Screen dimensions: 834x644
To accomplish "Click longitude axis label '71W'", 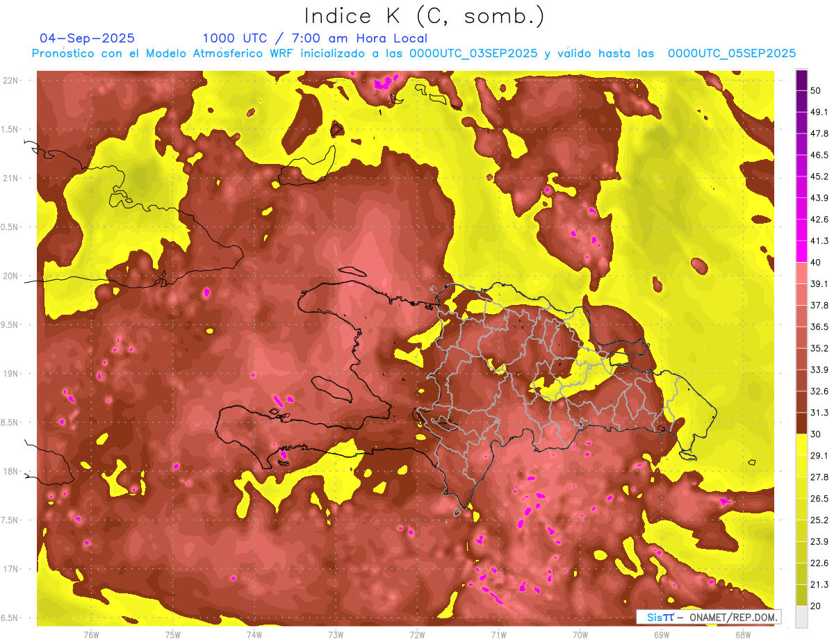I will [x=498, y=635].
